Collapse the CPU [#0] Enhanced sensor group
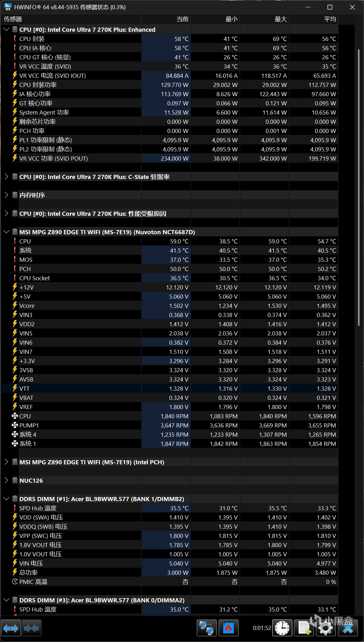The image size is (364, 642). pos(6,30)
